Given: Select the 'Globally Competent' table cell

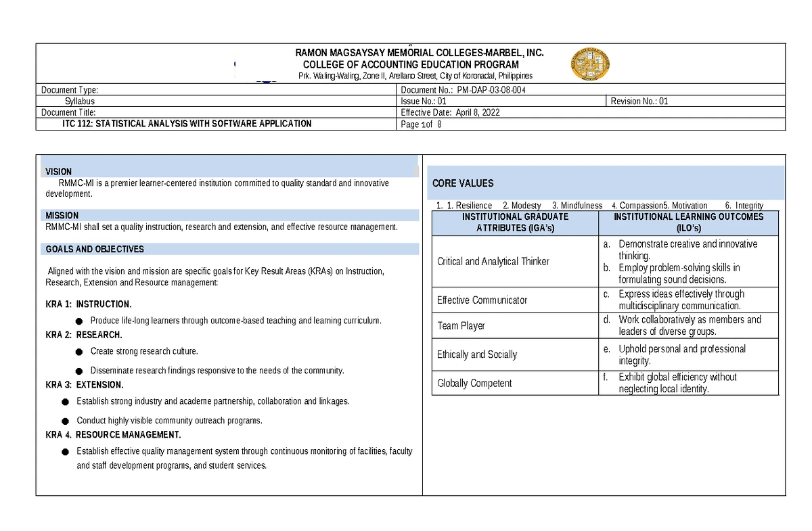Looking at the screenshot, I should [474, 384].
